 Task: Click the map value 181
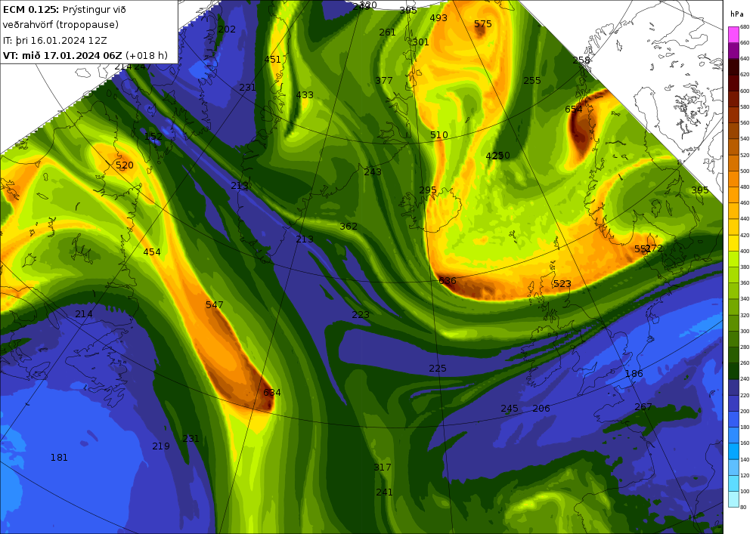pos(59,458)
